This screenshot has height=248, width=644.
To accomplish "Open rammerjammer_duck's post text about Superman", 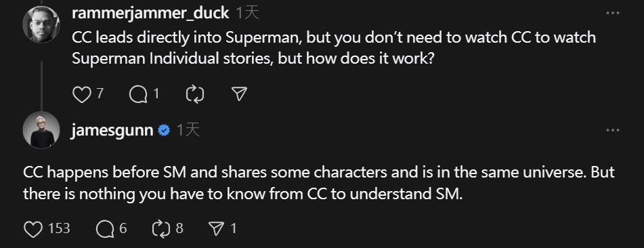I will click(333, 48).
